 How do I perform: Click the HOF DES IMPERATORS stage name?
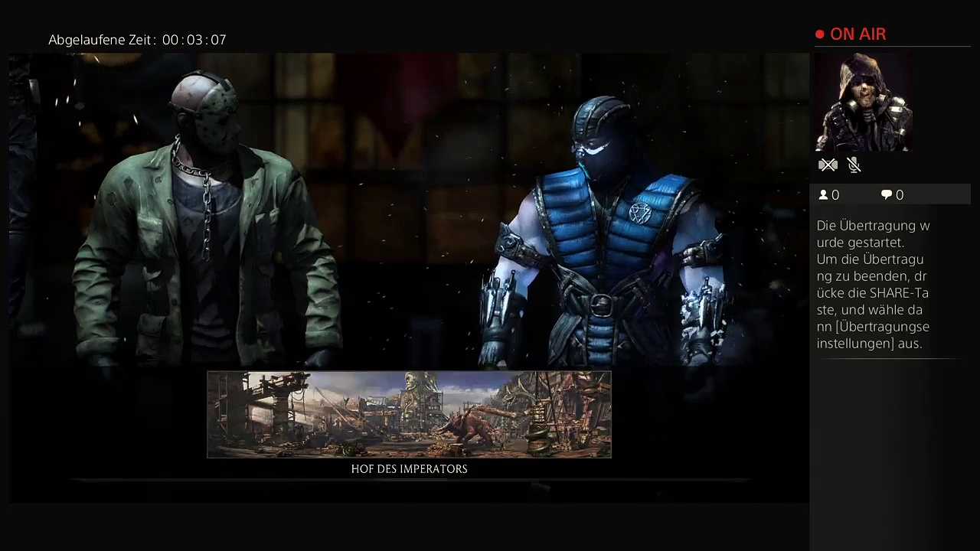click(409, 469)
